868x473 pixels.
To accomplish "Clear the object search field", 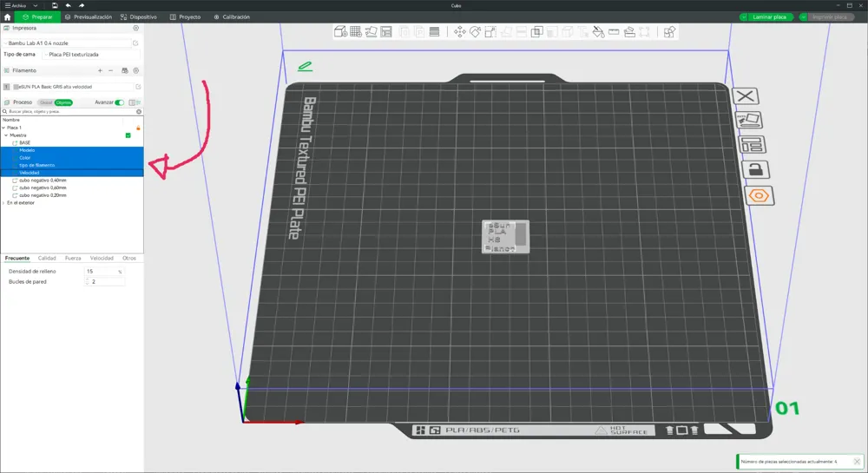I will point(139,111).
